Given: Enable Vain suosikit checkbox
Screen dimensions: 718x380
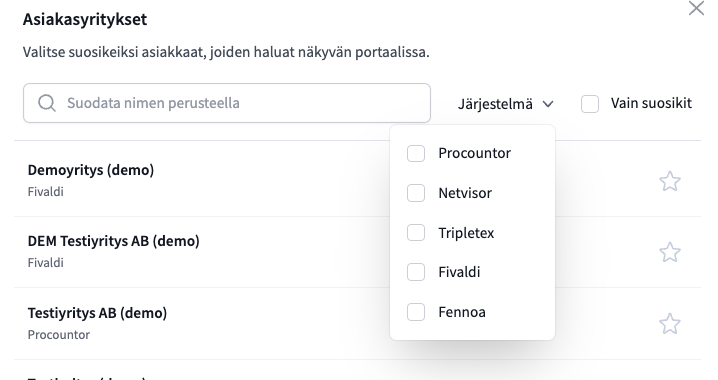Looking at the screenshot, I should click(x=590, y=104).
